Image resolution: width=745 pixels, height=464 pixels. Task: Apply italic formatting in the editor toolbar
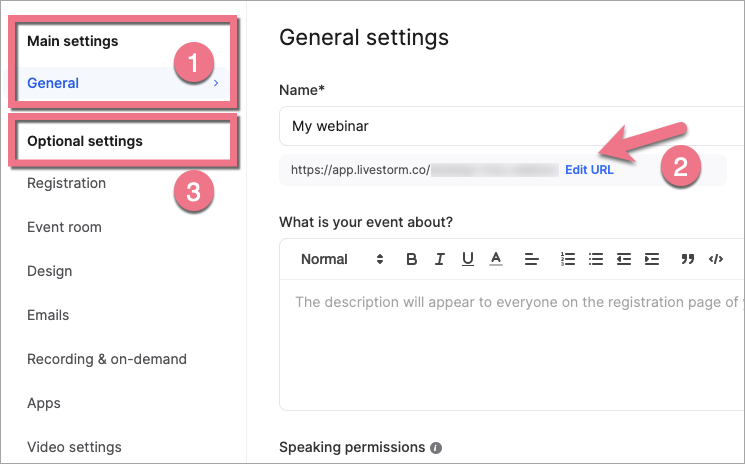tap(439, 259)
